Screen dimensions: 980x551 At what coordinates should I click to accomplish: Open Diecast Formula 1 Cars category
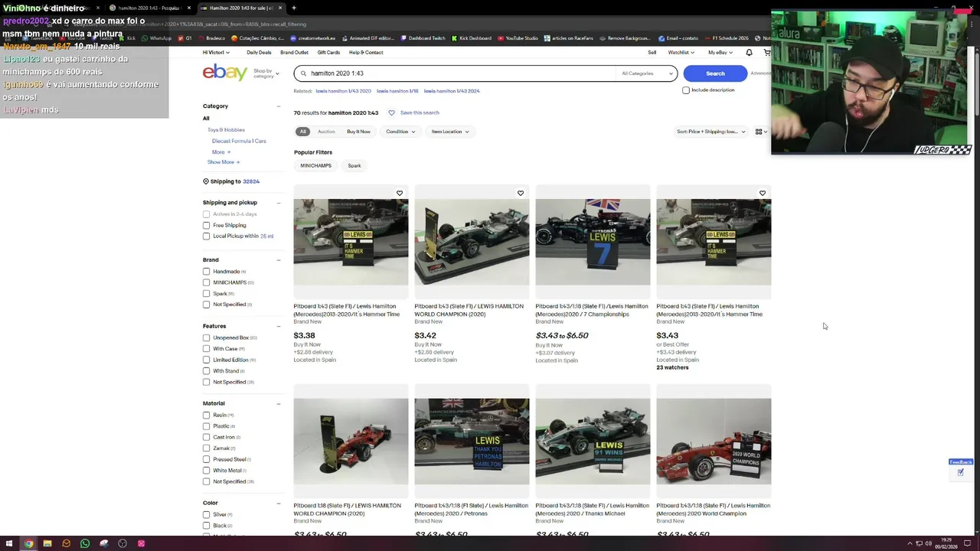pyautogui.click(x=239, y=141)
